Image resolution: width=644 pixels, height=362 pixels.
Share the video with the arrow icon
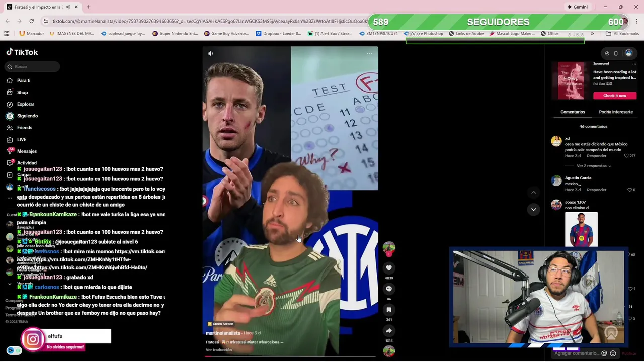click(x=389, y=331)
